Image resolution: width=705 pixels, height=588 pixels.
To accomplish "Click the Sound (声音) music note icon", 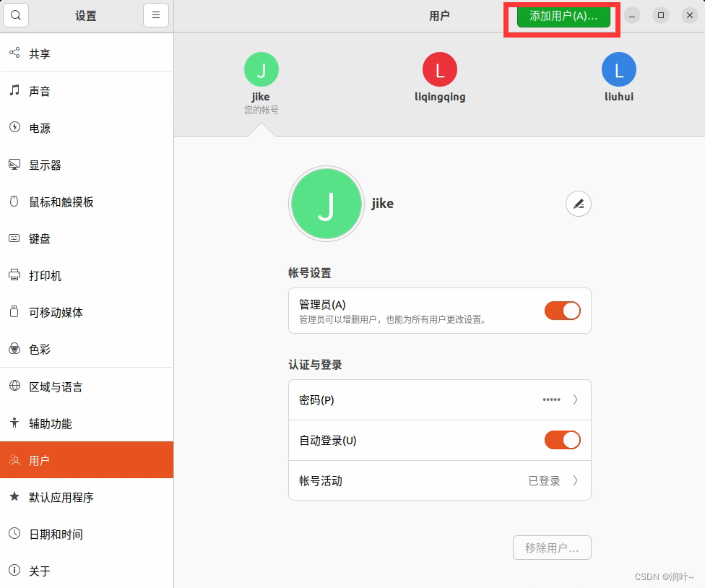I will tap(14, 90).
